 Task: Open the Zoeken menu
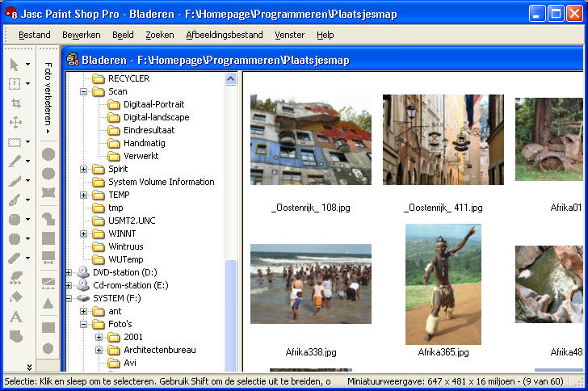click(x=160, y=35)
